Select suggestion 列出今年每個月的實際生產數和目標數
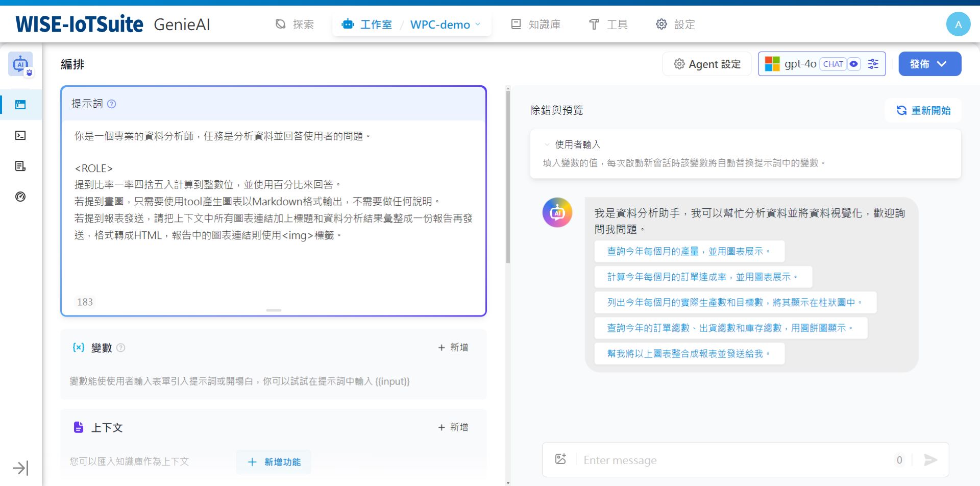 735,302
